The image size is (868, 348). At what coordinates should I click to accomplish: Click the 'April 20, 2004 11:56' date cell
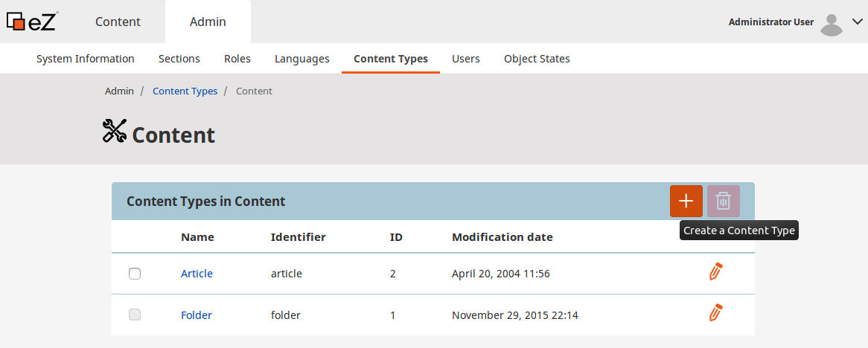[501, 274]
